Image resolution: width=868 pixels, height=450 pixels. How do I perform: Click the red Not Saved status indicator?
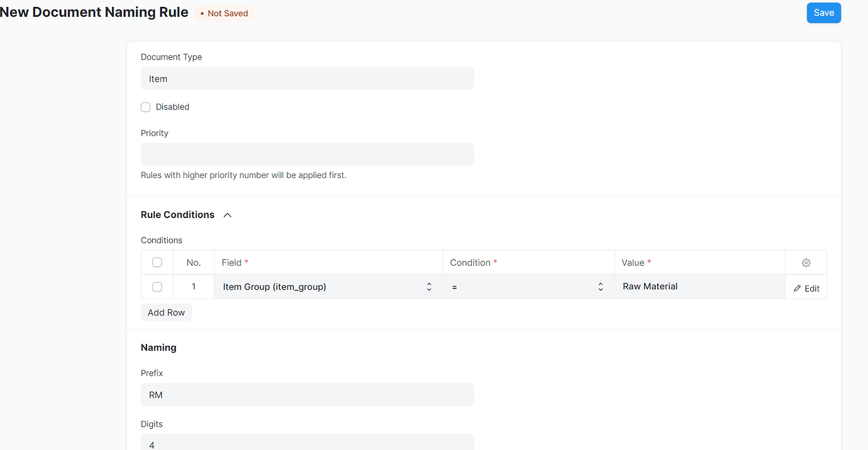pos(224,13)
